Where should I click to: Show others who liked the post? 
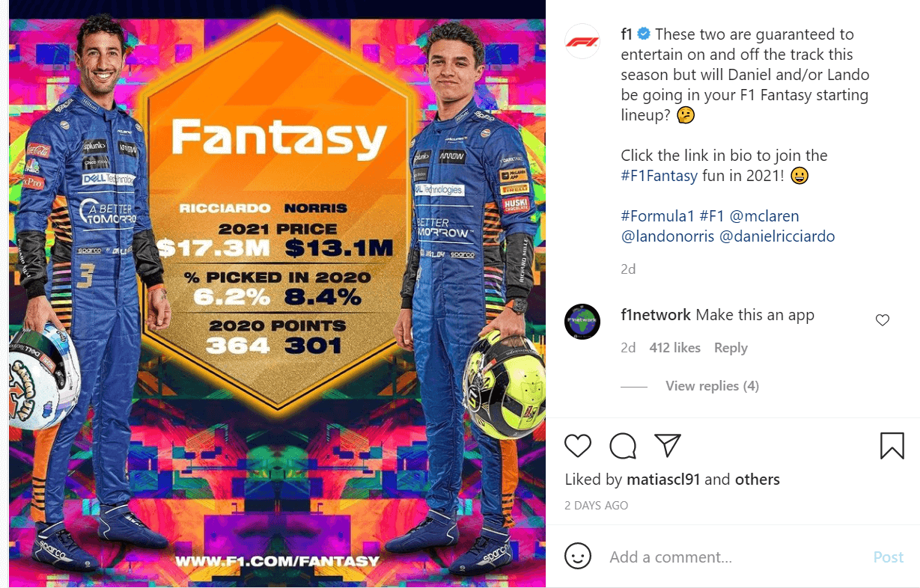click(758, 480)
